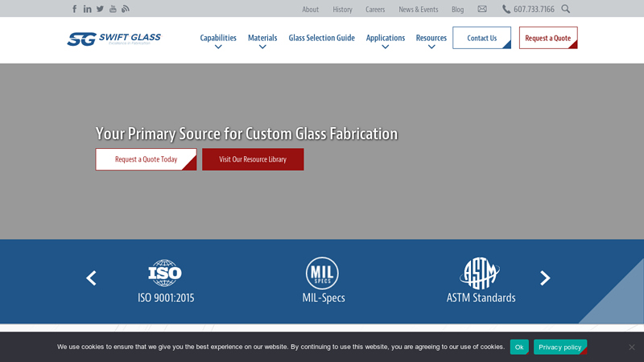644x362 pixels.
Task: Click the Swift Glass logo
Action: point(114,39)
